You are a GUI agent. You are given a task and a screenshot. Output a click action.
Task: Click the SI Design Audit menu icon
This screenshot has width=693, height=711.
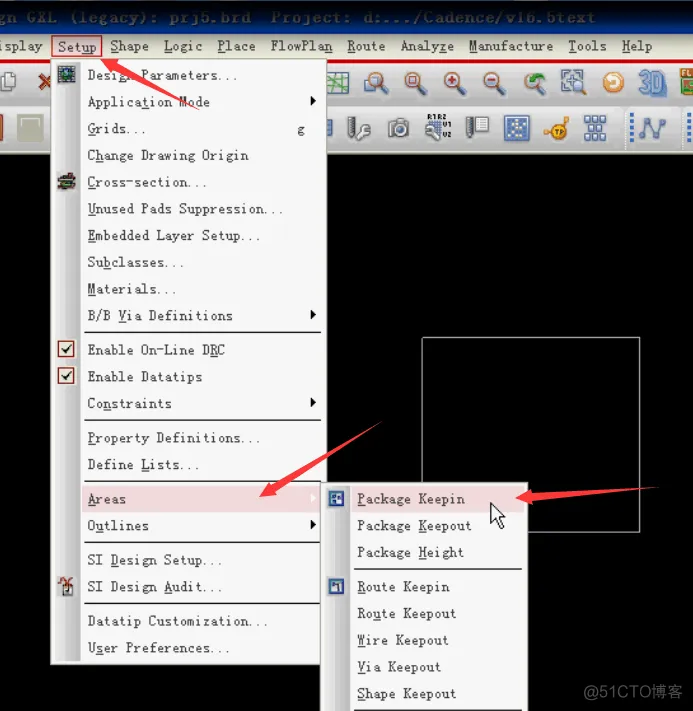pyautogui.click(x=66, y=586)
